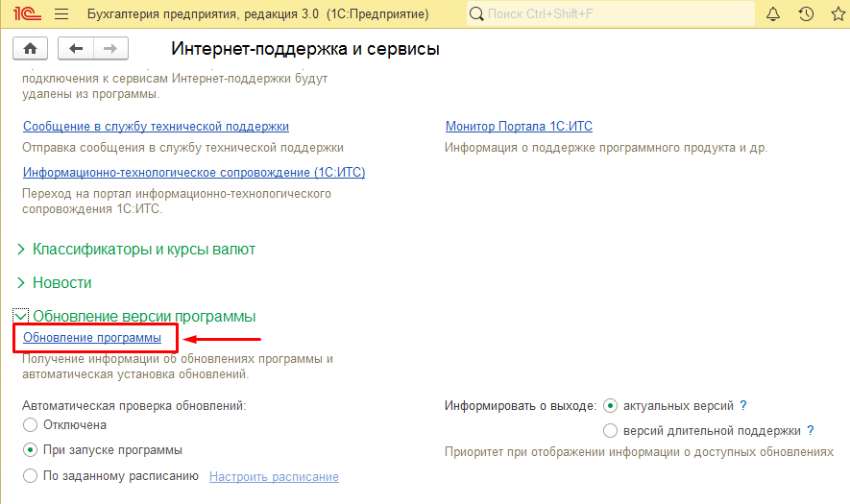Select версий длительной поддержки radio option
The width and height of the screenshot is (850, 504).
click(611, 430)
